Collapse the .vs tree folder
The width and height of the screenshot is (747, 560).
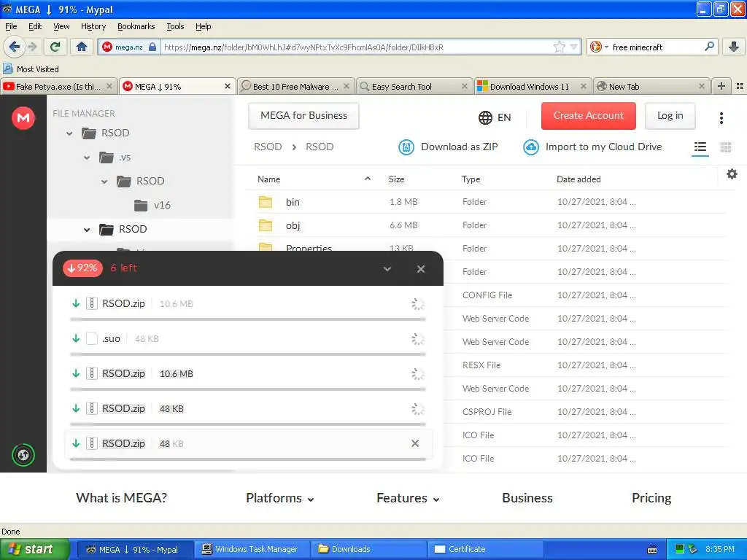pos(87,157)
